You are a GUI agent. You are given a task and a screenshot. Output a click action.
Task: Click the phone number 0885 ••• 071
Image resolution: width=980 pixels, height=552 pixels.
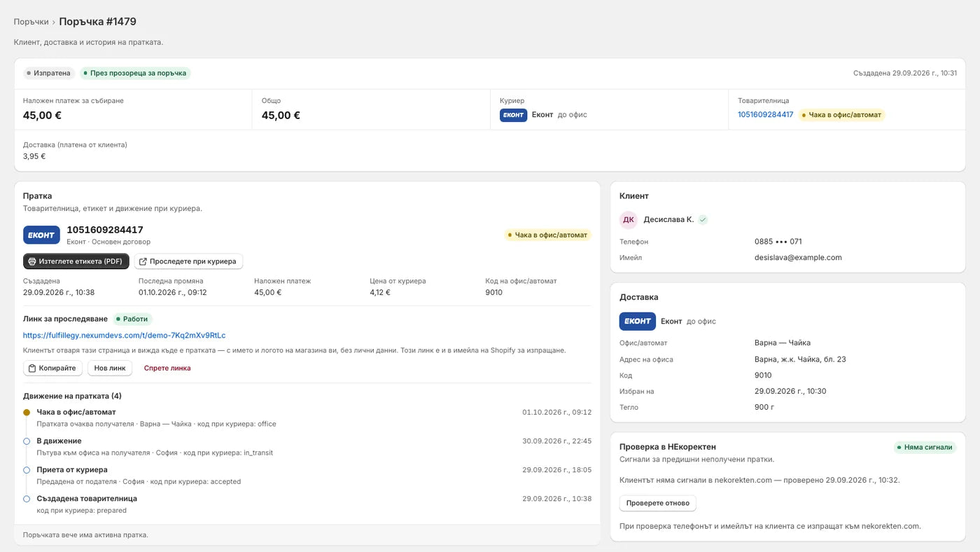pos(778,242)
